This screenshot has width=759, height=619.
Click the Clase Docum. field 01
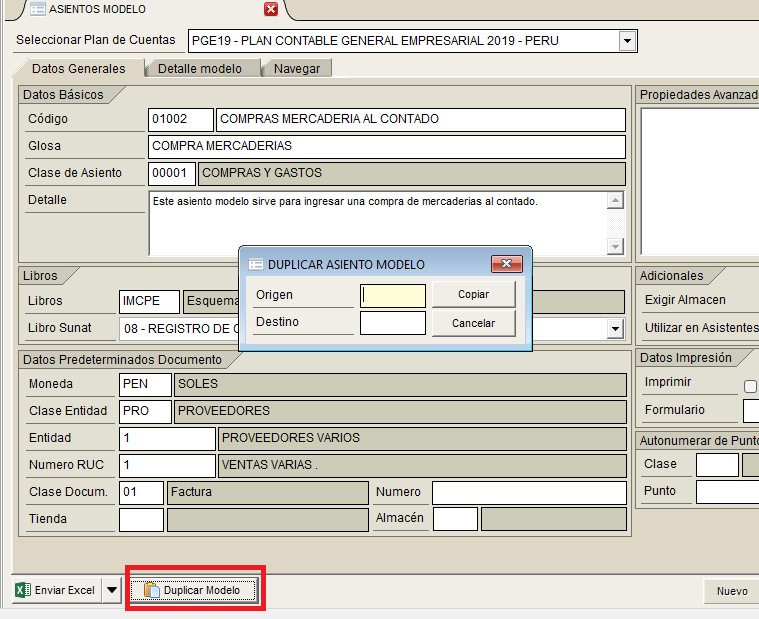141,493
